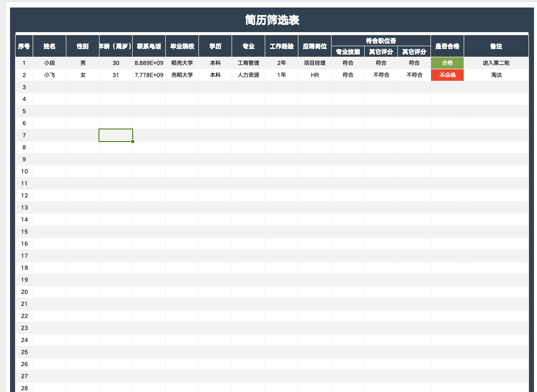Click phone cell 8.889E+09
The image size is (537, 392).
(149, 63)
